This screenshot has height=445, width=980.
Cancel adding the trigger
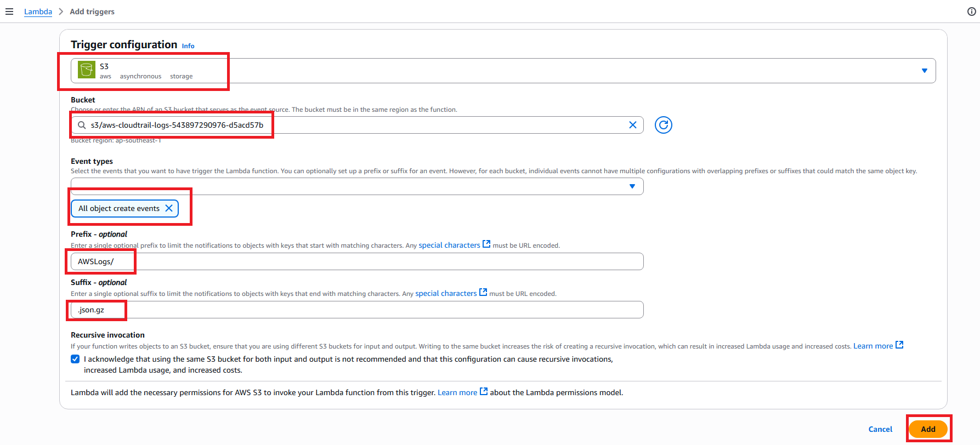pyautogui.click(x=880, y=429)
